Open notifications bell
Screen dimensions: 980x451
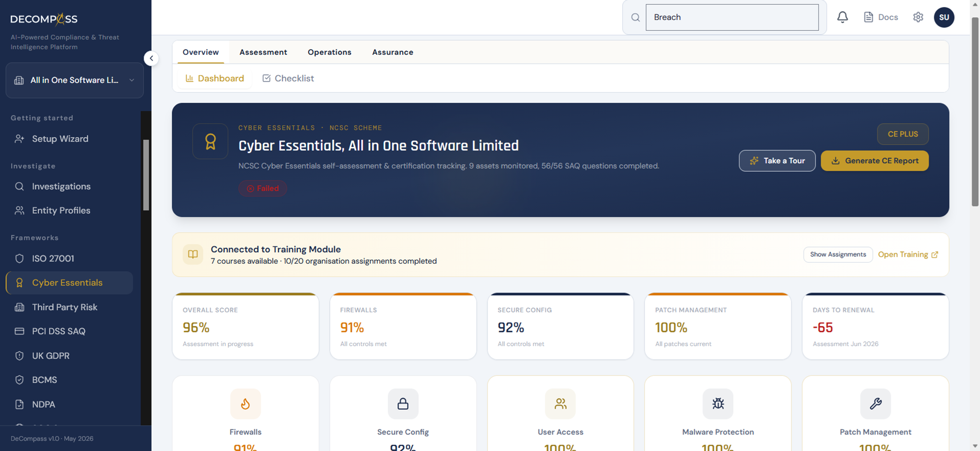(842, 17)
